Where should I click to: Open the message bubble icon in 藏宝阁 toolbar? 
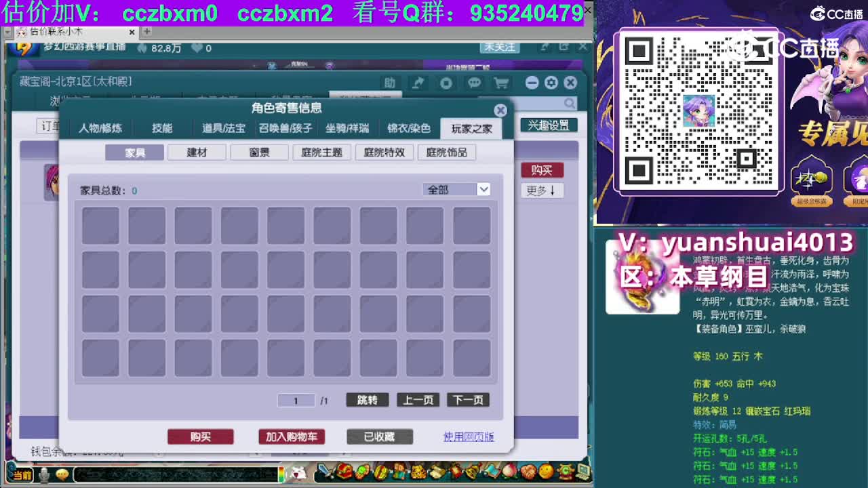[x=474, y=83]
